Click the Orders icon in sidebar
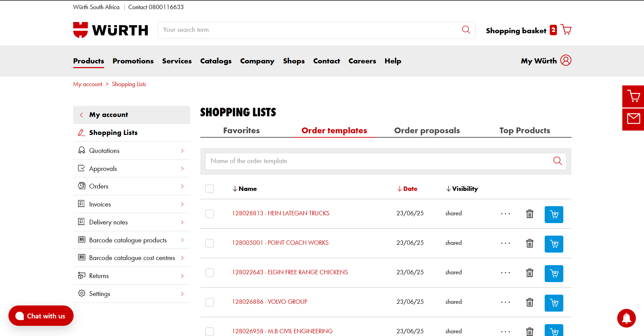644x336 pixels. 82,186
